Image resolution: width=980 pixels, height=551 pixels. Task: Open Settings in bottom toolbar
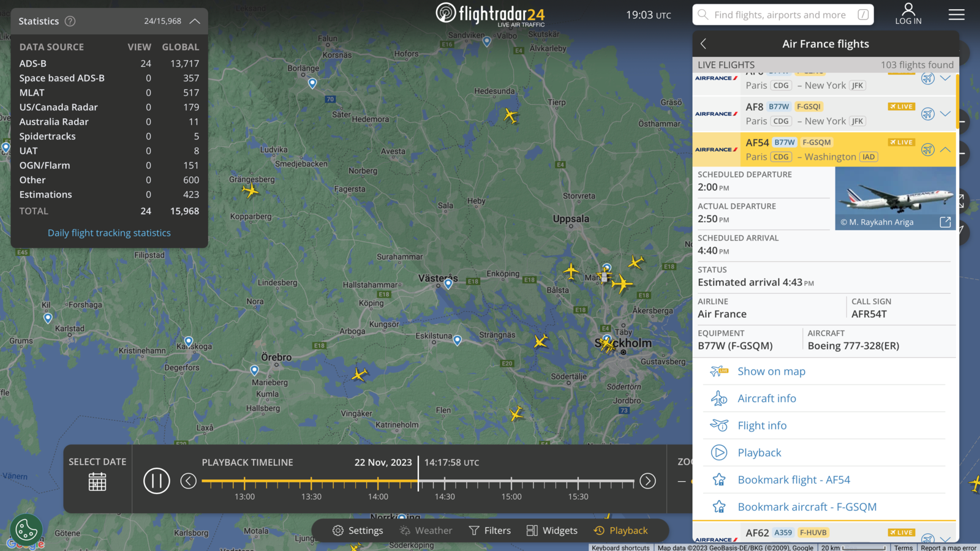pos(358,530)
